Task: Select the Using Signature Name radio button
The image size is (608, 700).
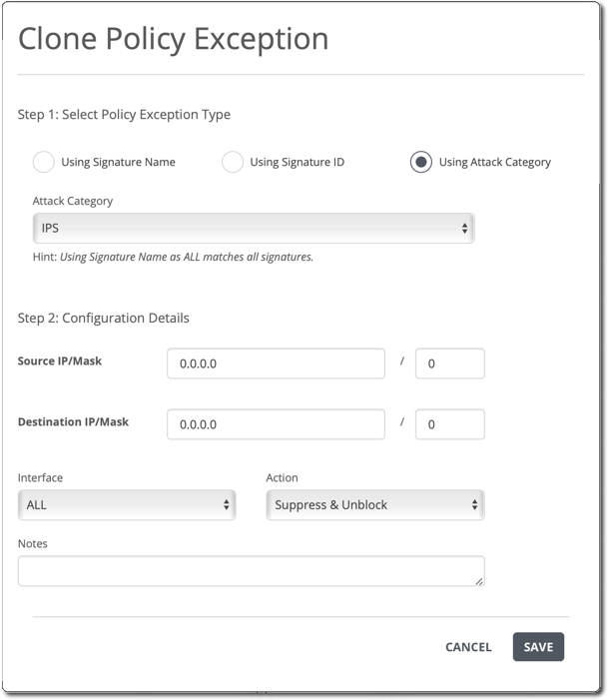Action: pyautogui.click(x=44, y=162)
